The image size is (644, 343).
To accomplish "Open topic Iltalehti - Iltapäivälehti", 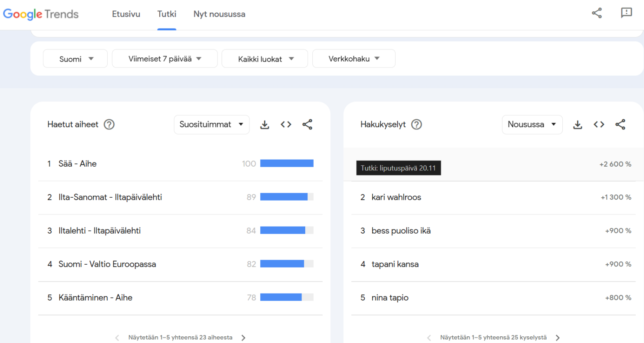I will (100, 231).
